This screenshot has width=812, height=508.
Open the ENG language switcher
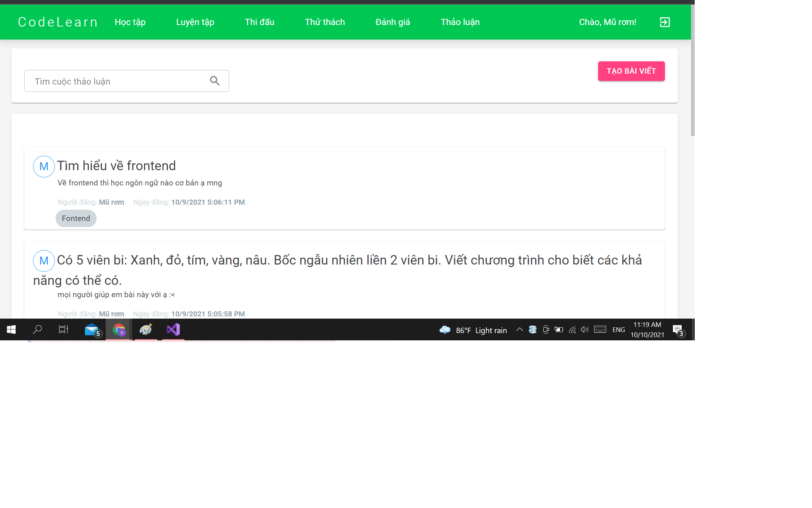point(618,329)
